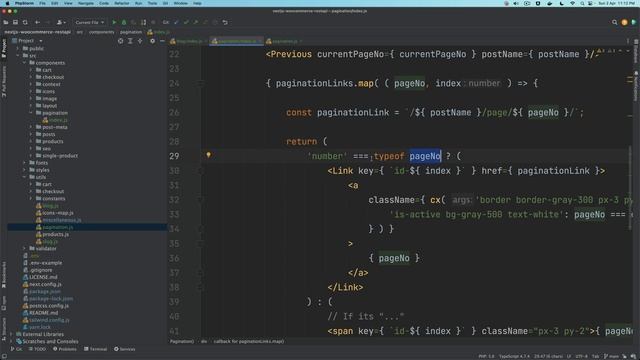The image size is (640, 360).
Task: Click the Back navigation arrow in toolbar
Action: [x=37, y=22]
